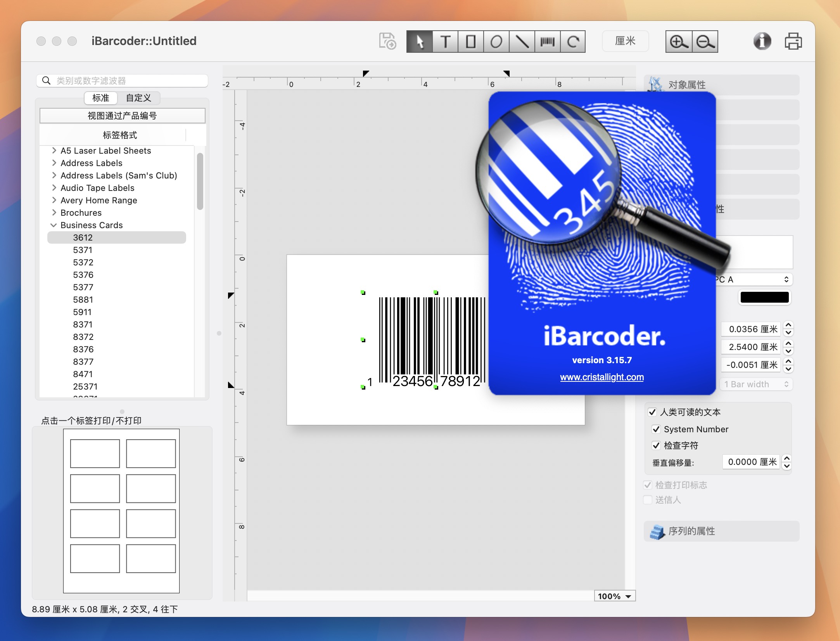Select the arrow pointer tool
The image size is (840, 641).
pyautogui.click(x=419, y=42)
